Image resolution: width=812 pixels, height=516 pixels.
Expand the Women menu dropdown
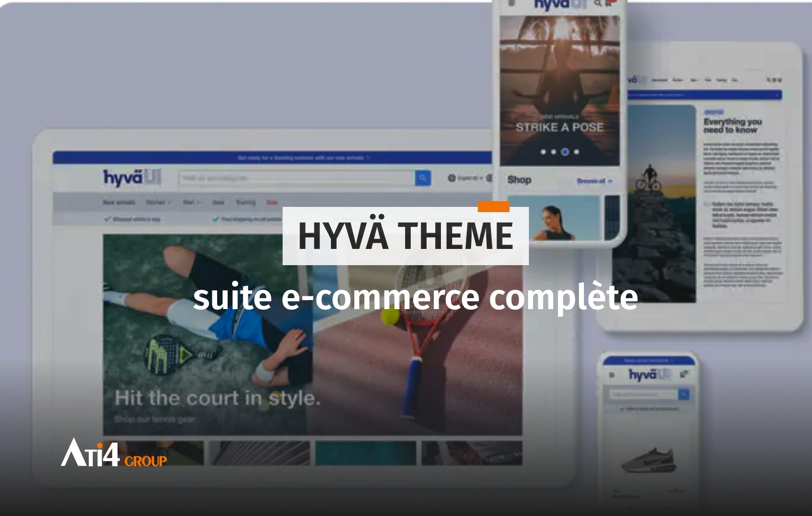[158, 202]
